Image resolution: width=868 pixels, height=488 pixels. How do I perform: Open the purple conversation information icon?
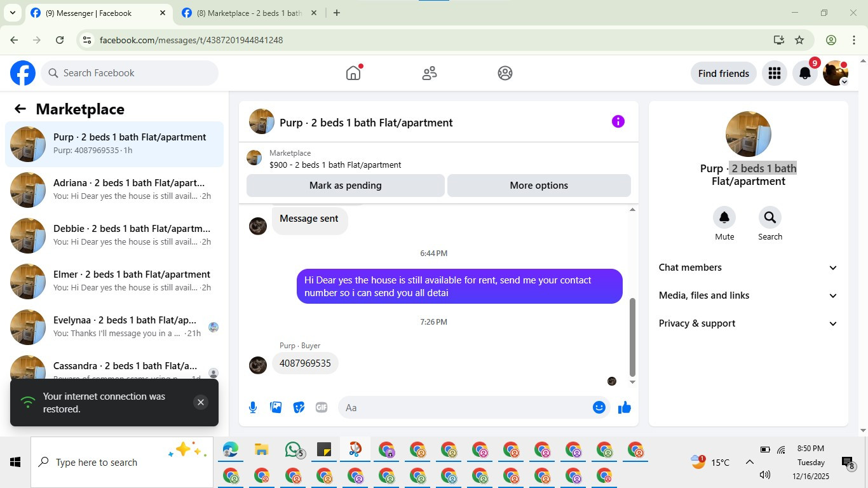click(x=618, y=121)
